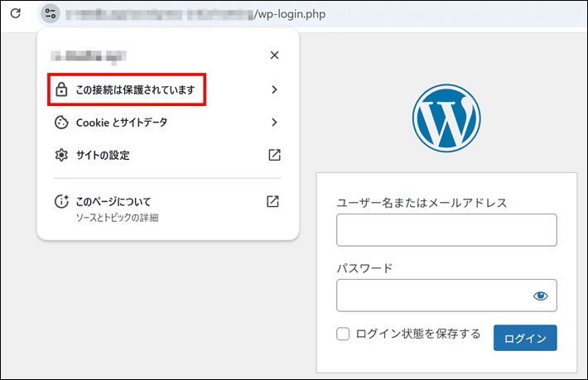Check 'ログイン状態を保存する' checkbox
Viewport: 588px width, 380px height.
343,334
